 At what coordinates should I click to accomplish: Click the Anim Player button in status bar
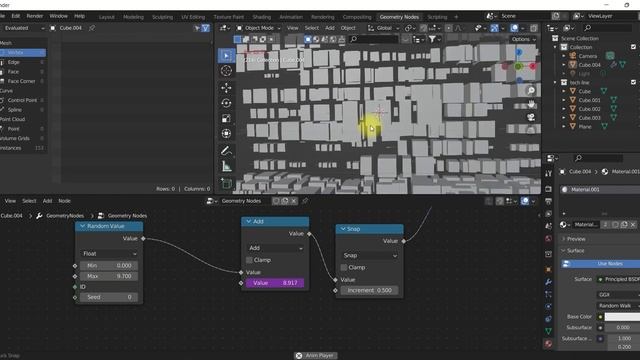click(x=316, y=356)
